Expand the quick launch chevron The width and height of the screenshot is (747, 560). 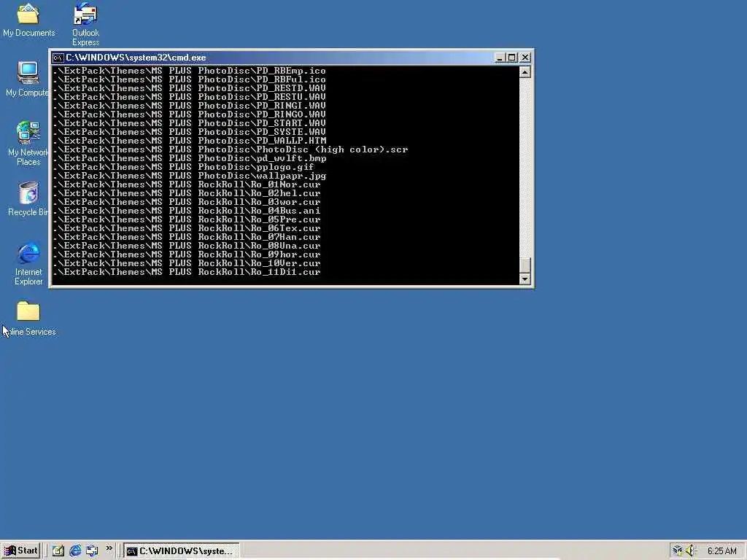[109, 548]
